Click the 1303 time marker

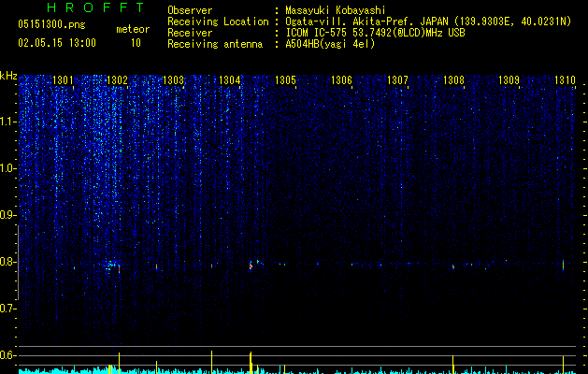click(x=174, y=80)
